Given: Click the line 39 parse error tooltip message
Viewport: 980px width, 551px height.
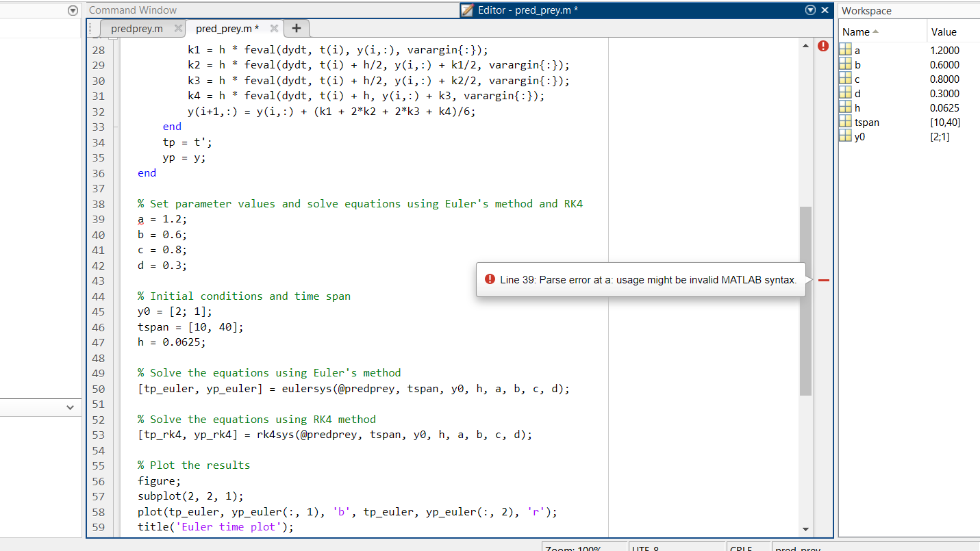Looking at the screenshot, I should coord(649,280).
